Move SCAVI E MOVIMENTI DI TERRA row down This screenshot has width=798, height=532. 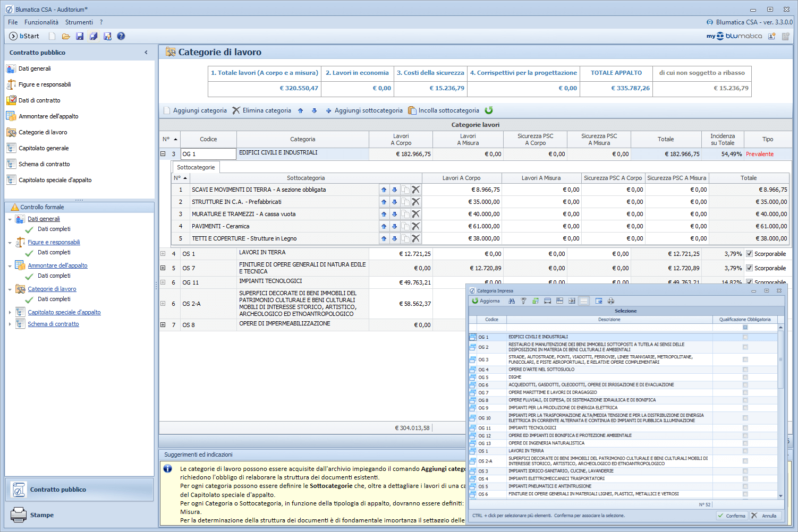(394, 190)
